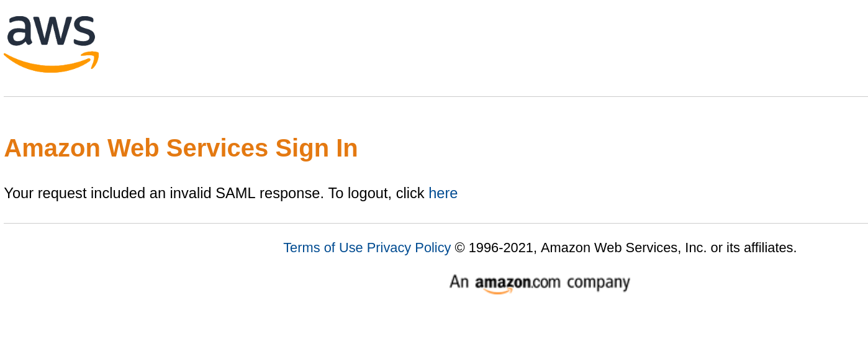Click the "Amazon Web Services Sign In" heading
868x346 pixels.
click(x=181, y=148)
